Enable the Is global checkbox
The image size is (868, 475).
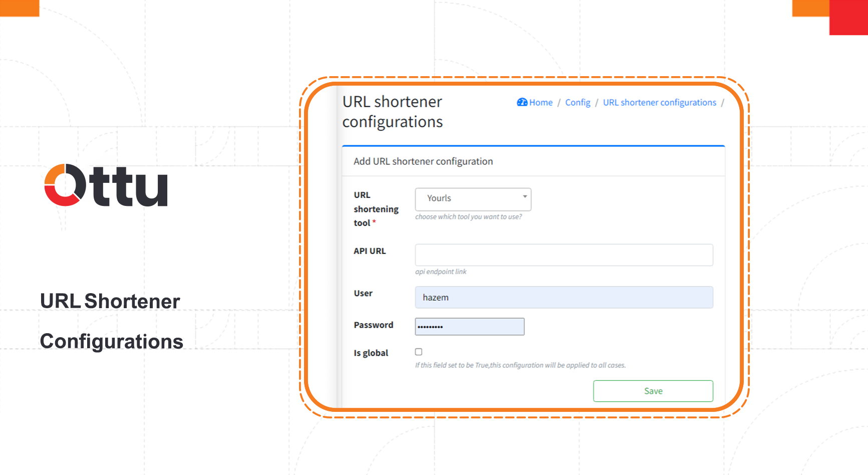click(x=419, y=352)
